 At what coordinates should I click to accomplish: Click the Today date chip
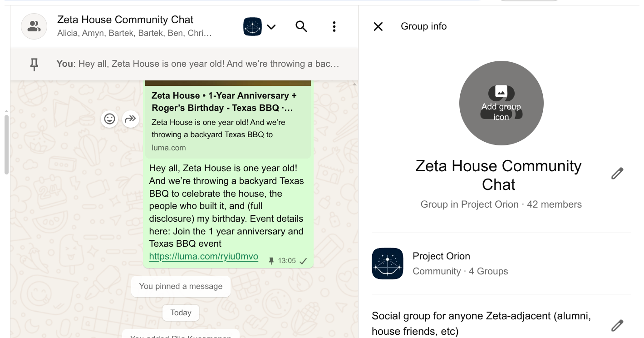pyautogui.click(x=181, y=313)
